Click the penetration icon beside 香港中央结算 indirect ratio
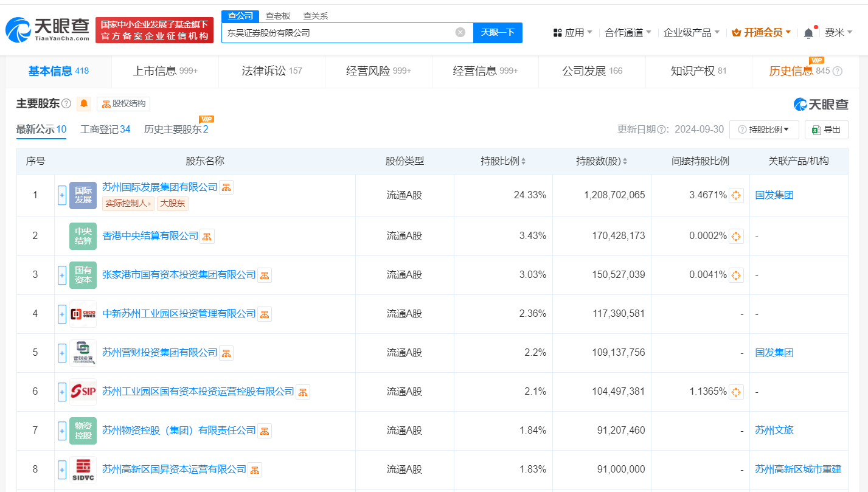This screenshot has height=492, width=868. point(736,236)
